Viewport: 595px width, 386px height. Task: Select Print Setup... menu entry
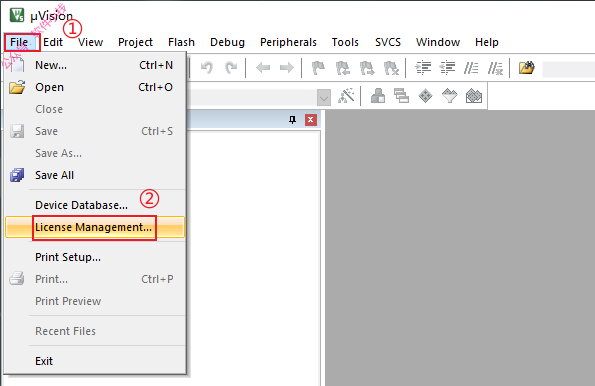pos(95,257)
